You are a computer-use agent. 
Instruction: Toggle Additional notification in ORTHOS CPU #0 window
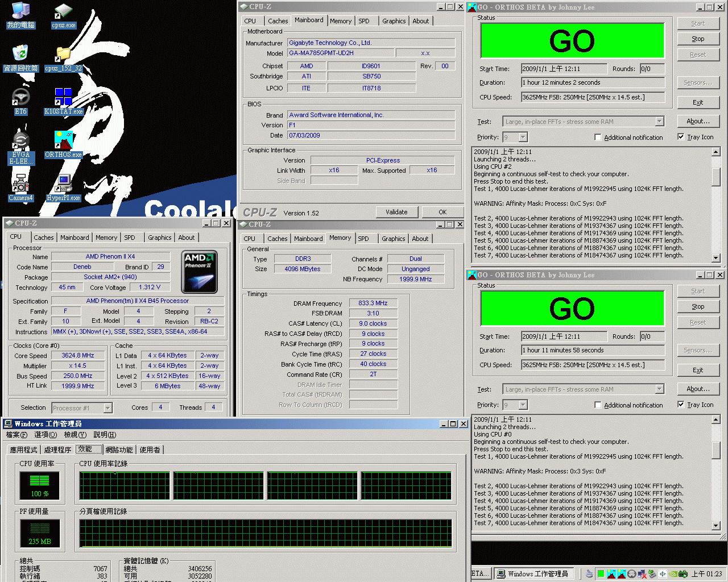tap(598, 405)
